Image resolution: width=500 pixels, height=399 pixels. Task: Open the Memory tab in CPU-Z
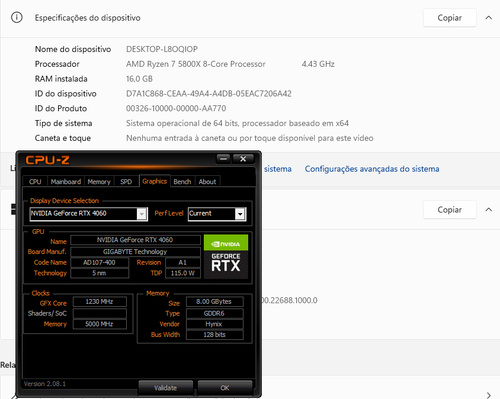point(99,182)
